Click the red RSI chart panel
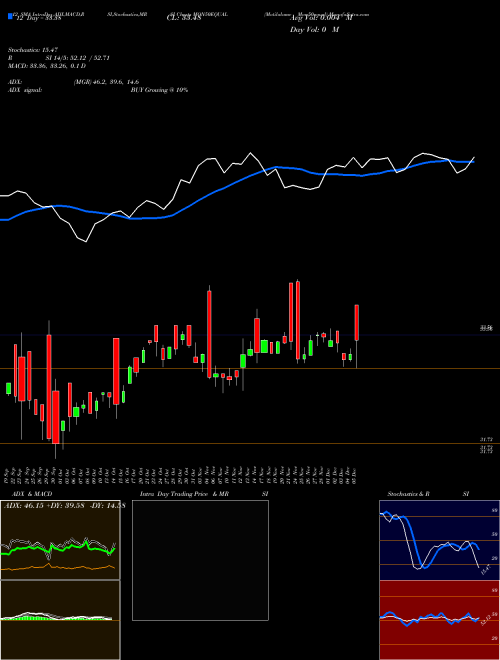The width and height of the screenshot is (500, 660). tap(439, 620)
